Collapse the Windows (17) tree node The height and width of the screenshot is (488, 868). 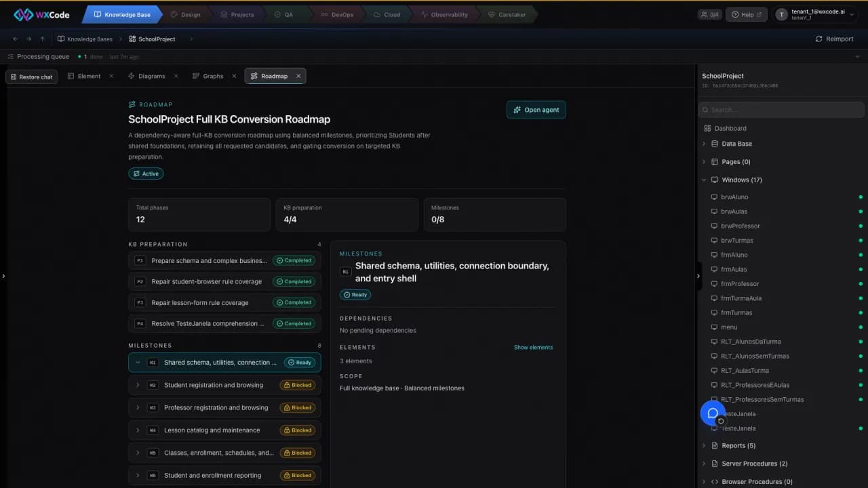tap(704, 180)
